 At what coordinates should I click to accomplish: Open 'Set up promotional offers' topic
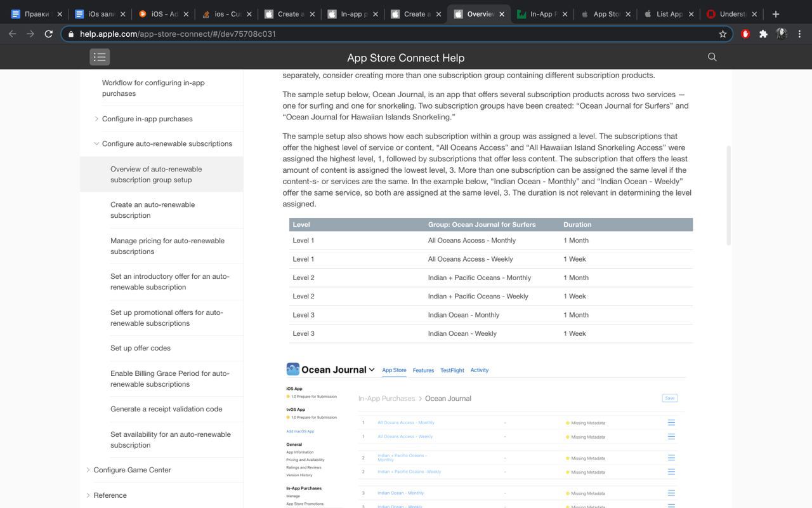pos(167,318)
